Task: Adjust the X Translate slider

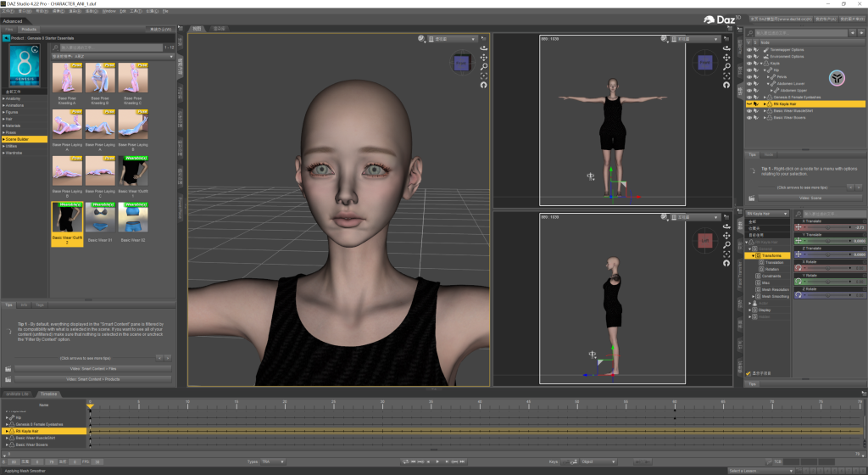Action: point(828,227)
